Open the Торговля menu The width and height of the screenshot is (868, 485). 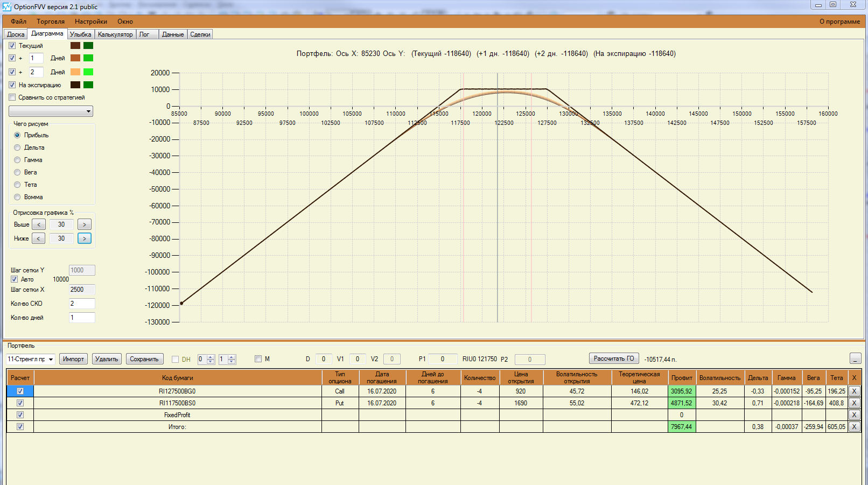[x=51, y=22]
